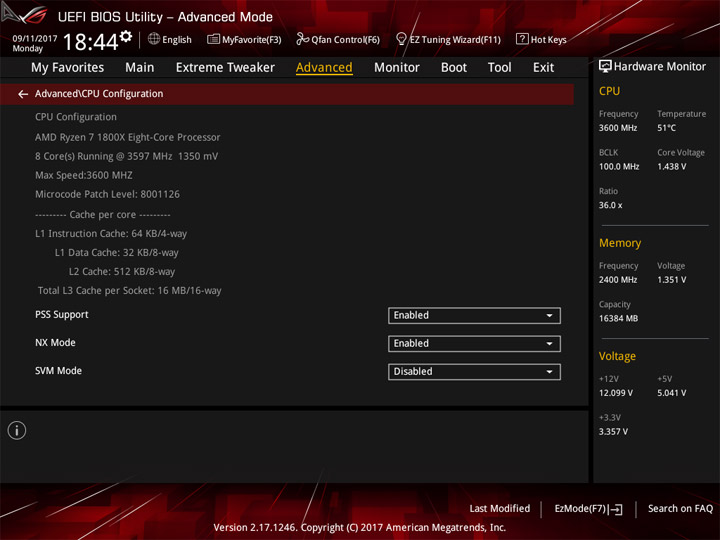This screenshot has width=720, height=540.
Task: Switch to the Exit tab
Action: point(543,68)
